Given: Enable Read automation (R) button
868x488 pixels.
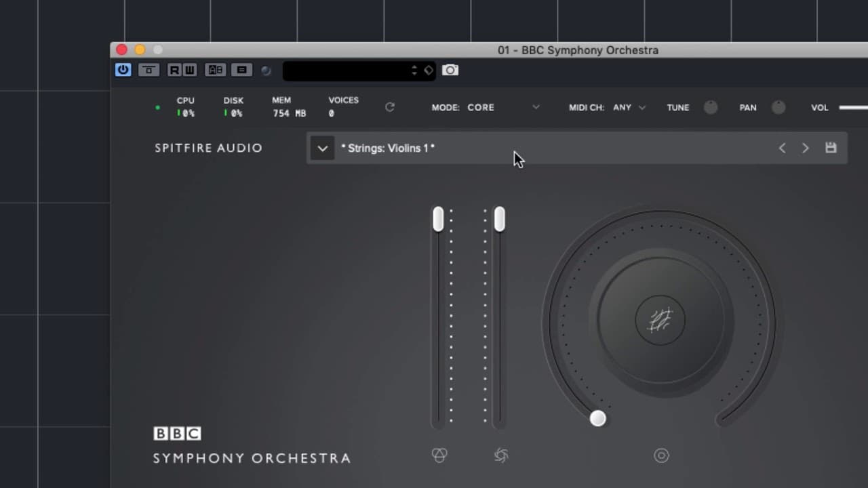Looking at the screenshot, I should click(x=174, y=70).
